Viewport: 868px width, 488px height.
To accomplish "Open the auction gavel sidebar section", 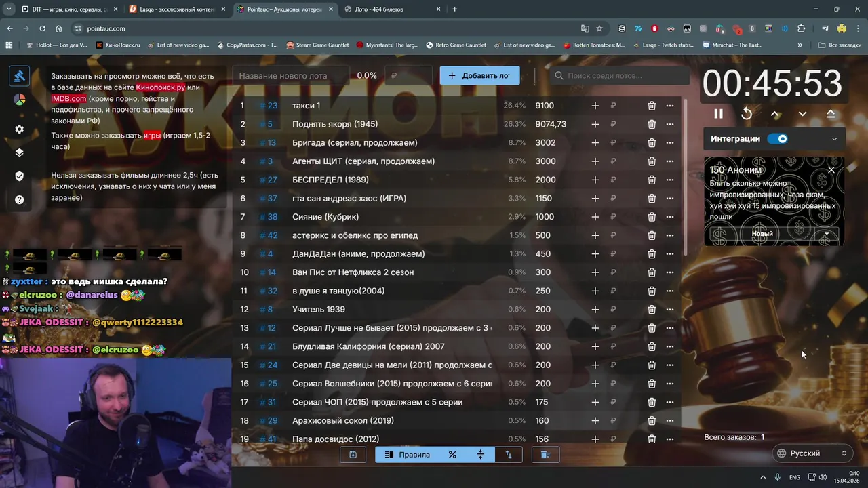I will click(19, 76).
